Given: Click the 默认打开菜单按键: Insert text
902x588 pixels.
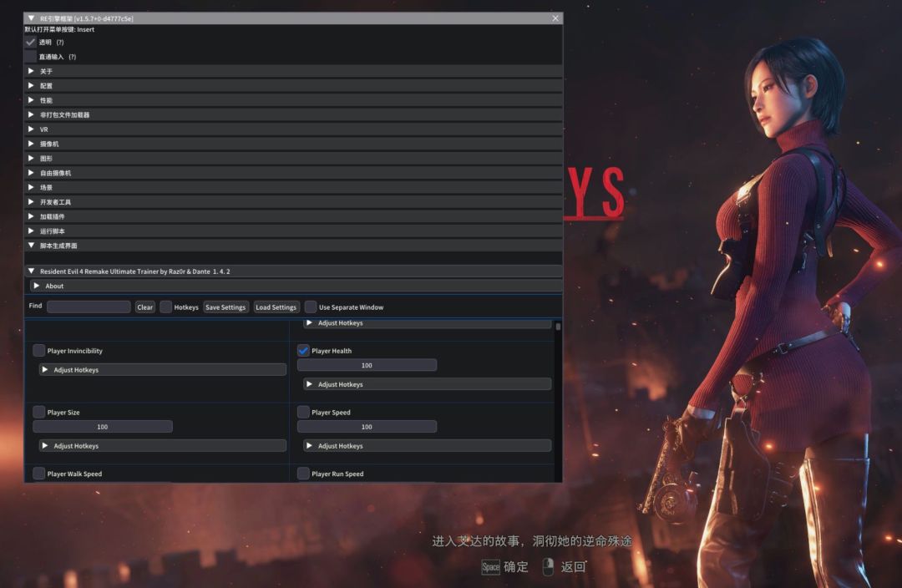Looking at the screenshot, I should [x=59, y=29].
